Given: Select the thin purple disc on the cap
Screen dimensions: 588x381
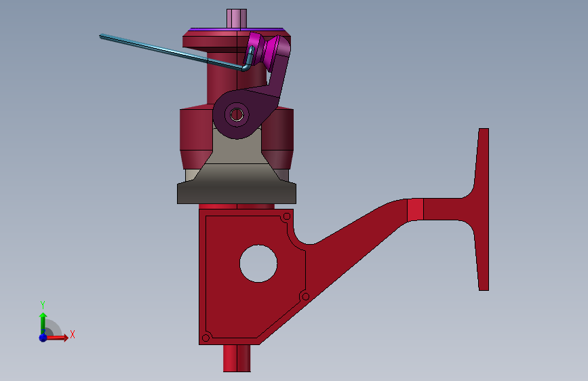Looking at the screenshot, I should (x=237, y=29).
